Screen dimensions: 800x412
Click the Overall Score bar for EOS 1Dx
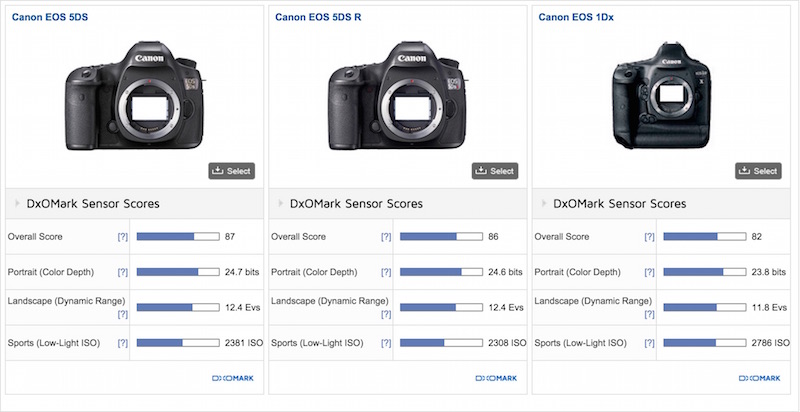coord(705,237)
